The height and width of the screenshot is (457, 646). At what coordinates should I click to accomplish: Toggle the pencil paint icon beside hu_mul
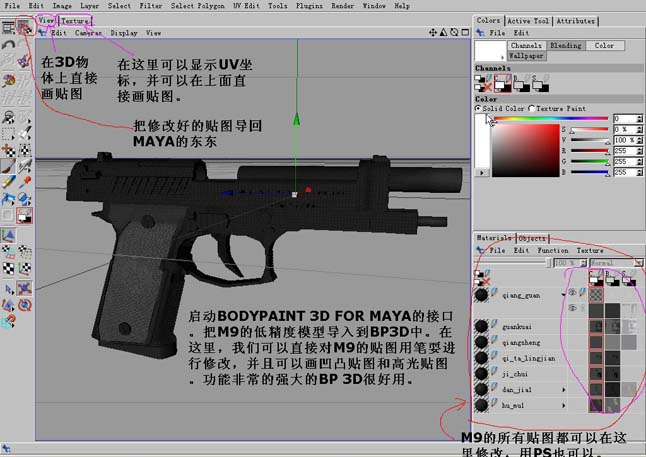click(494, 403)
